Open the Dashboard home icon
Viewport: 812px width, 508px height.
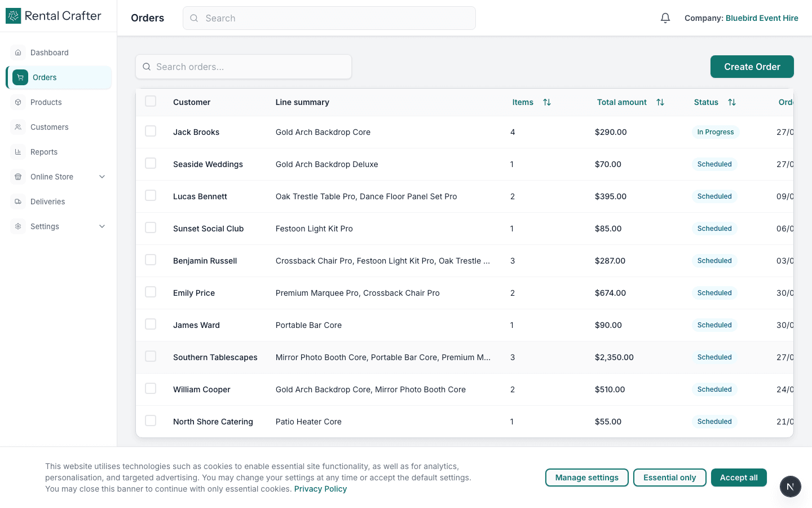click(18, 52)
